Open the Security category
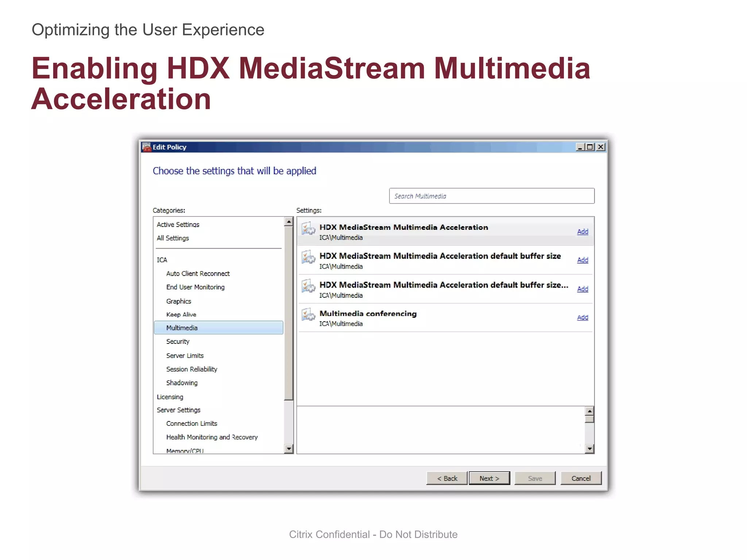Viewport: 747px width, 560px height. click(x=178, y=342)
